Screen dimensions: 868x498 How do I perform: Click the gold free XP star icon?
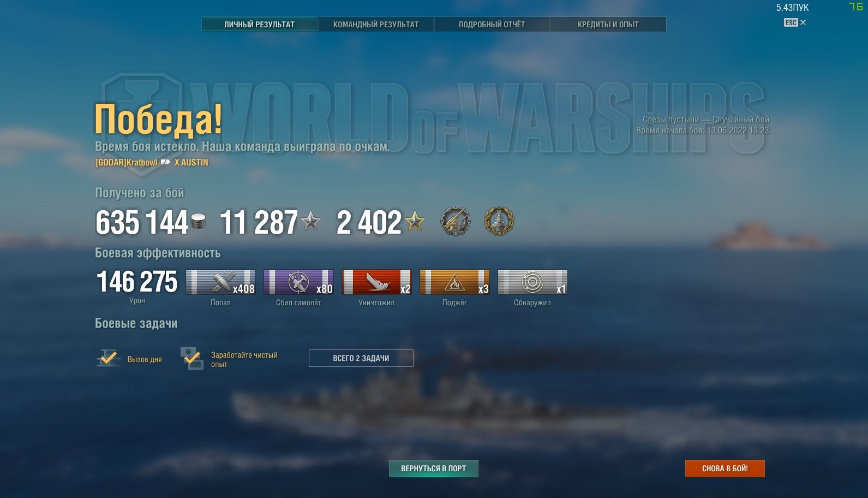coord(415,221)
